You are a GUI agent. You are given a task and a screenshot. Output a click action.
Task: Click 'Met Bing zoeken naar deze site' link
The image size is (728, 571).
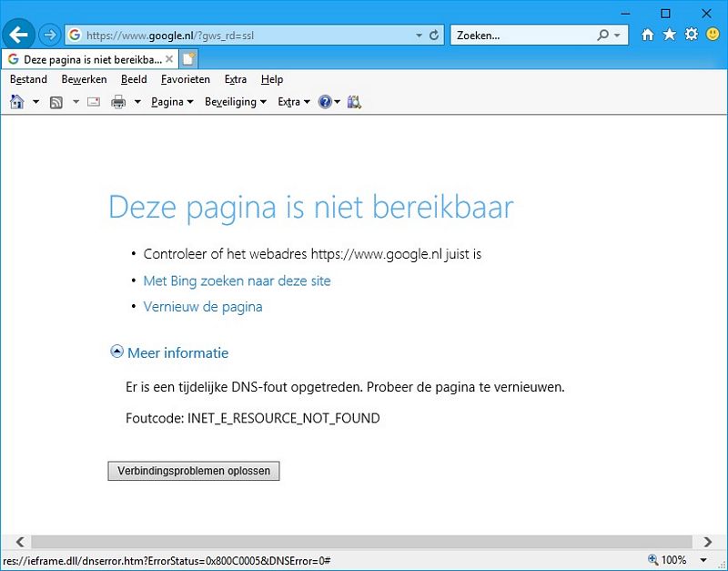click(237, 280)
